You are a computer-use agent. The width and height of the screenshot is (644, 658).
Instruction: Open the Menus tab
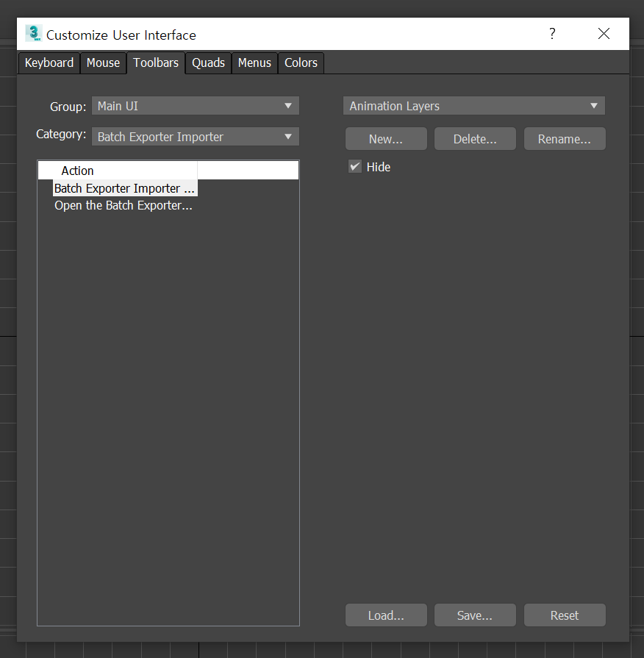click(x=254, y=63)
